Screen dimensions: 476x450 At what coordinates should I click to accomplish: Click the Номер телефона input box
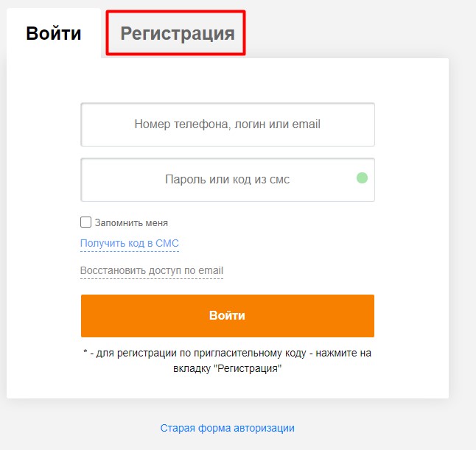point(227,124)
